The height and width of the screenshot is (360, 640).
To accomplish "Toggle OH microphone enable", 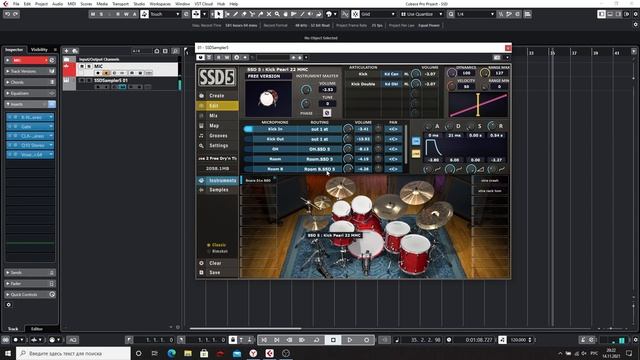I will click(248, 149).
